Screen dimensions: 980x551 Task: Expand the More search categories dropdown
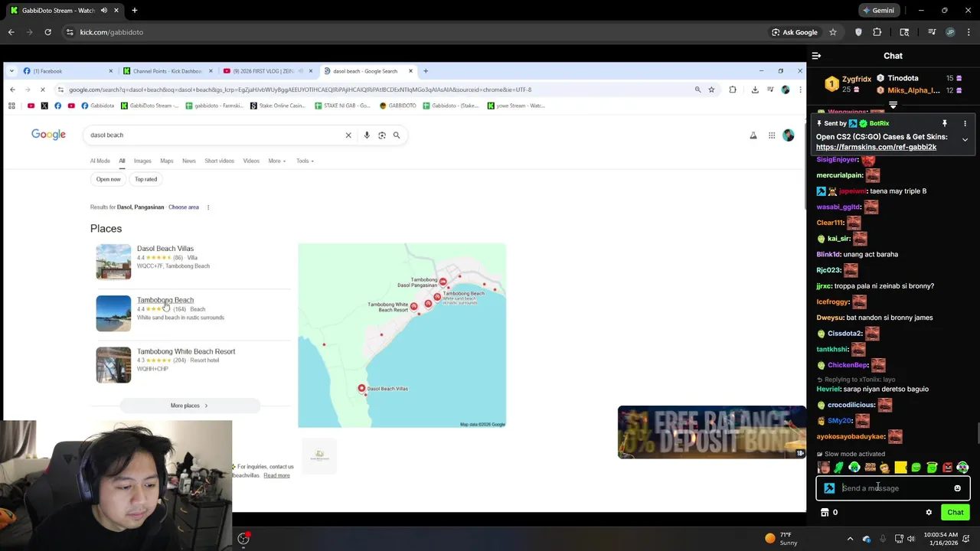277,161
